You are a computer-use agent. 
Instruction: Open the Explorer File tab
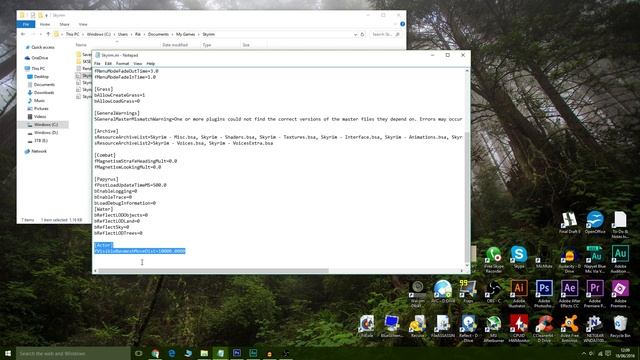pyautogui.click(x=26, y=24)
